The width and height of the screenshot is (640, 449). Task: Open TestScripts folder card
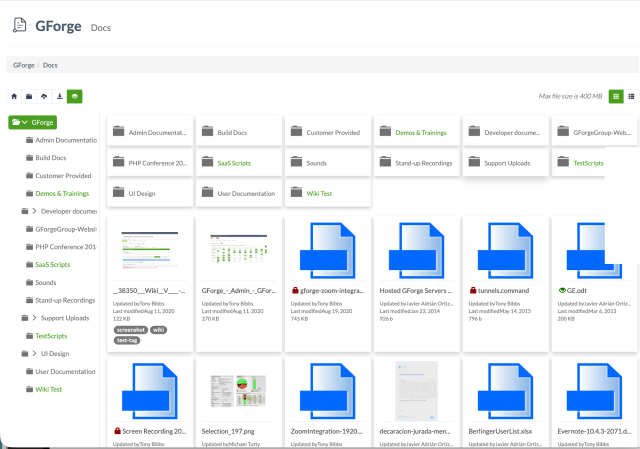pos(578,162)
